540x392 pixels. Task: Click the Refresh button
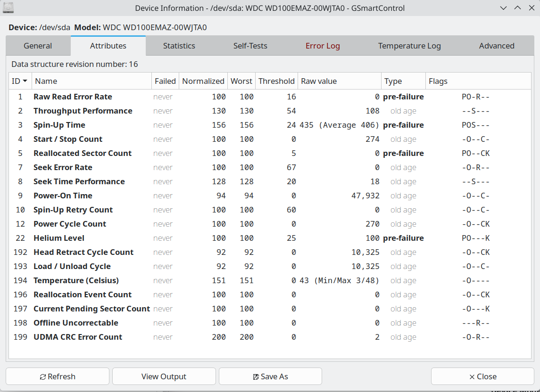[x=58, y=376]
